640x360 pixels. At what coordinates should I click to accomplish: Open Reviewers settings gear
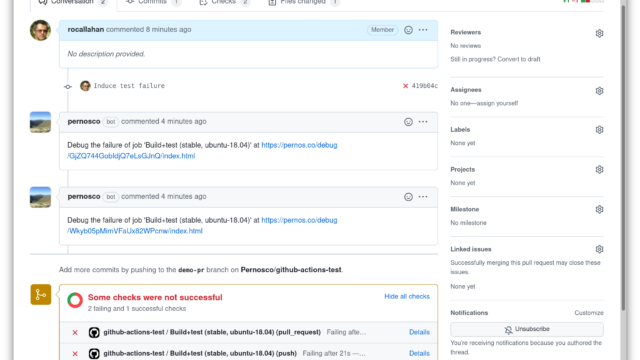click(x=599, y=33)
